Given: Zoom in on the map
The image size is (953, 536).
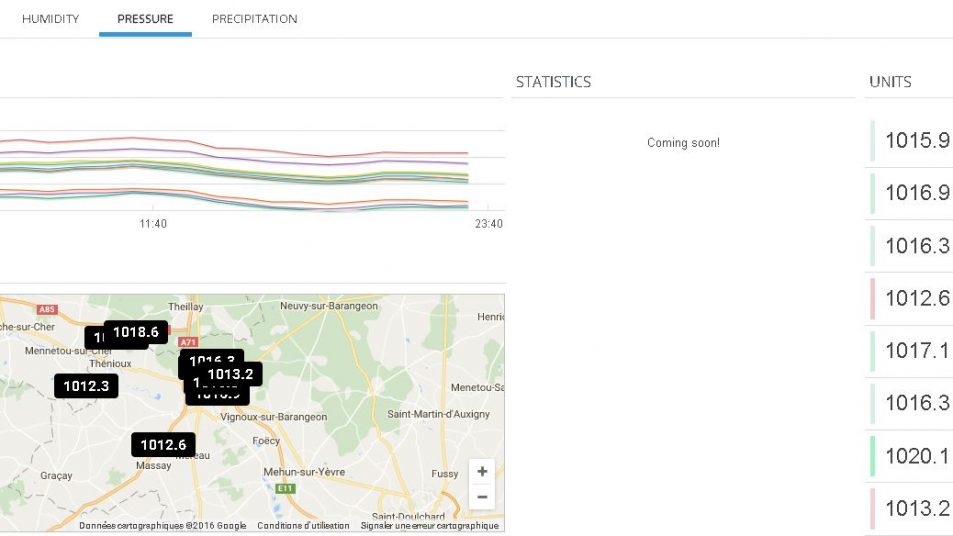Looking at the screenshot, I should [482, 472].
